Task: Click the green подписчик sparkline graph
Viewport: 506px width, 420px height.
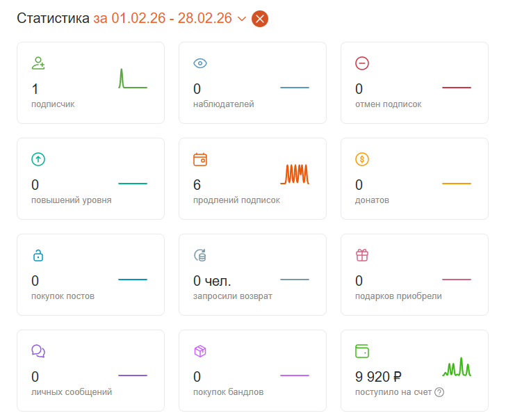Action: click(x=133, y=78)
